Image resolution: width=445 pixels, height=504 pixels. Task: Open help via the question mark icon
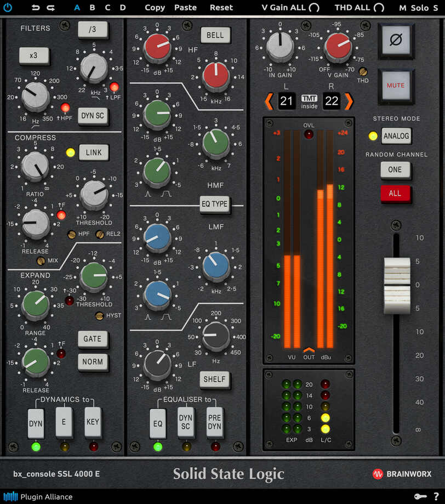pos(436,496)
